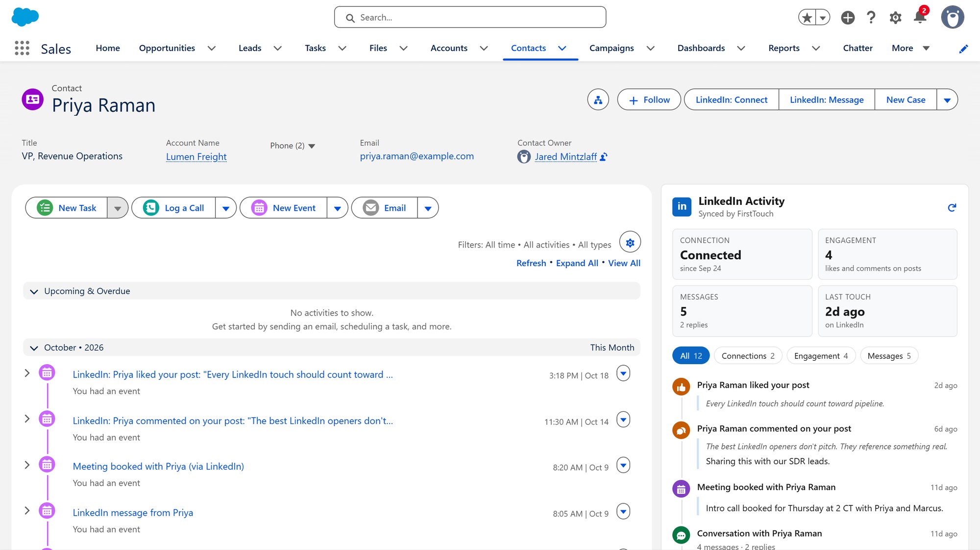
Task: Click the View All link
Action: pyautogui.click(x=624, y=263)
